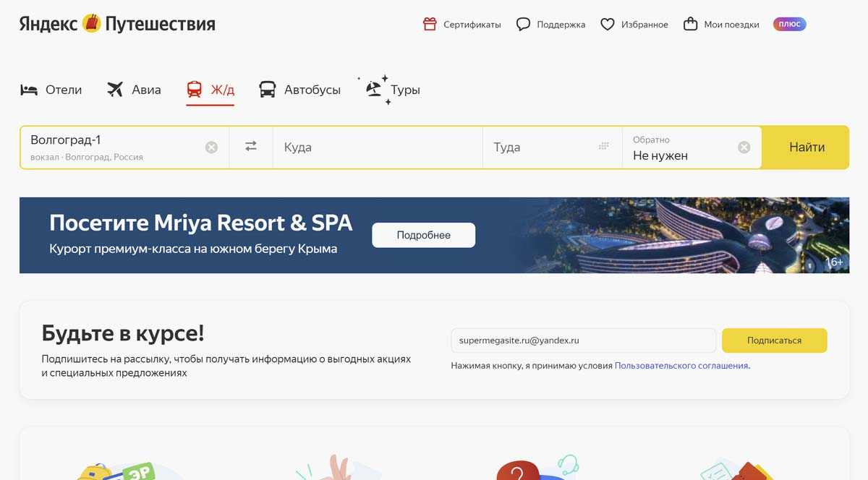The image size is (868, 480).
Task: Switch to the Авиа tab label
Action: 146,90
